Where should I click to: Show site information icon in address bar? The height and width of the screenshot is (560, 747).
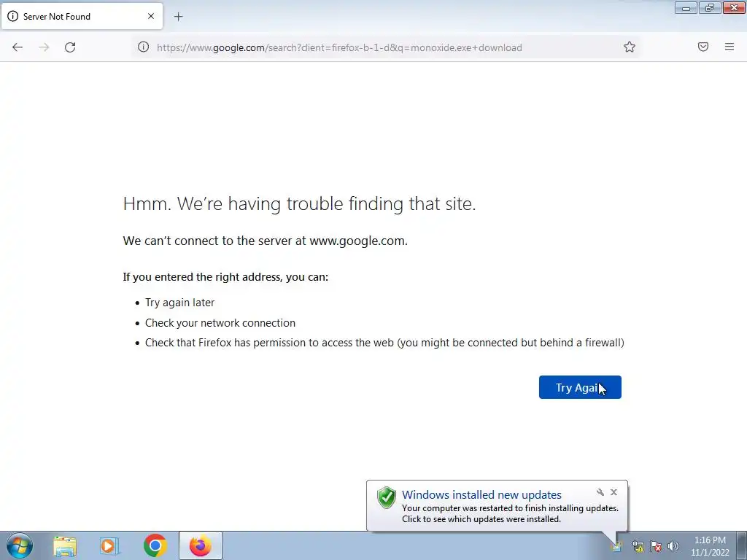144,47
